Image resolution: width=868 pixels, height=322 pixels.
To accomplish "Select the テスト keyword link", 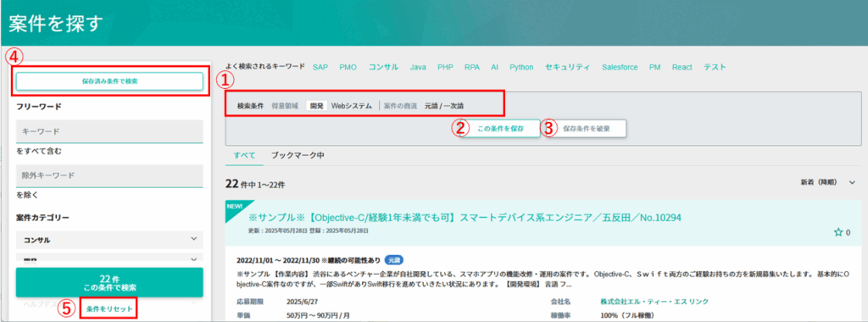I will [x=715, y=67].
